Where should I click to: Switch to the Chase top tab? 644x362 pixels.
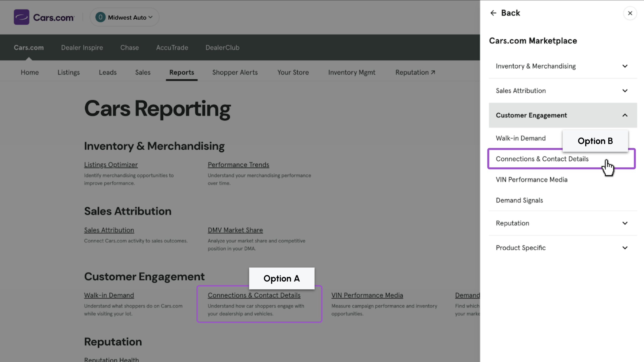(130, 48)
